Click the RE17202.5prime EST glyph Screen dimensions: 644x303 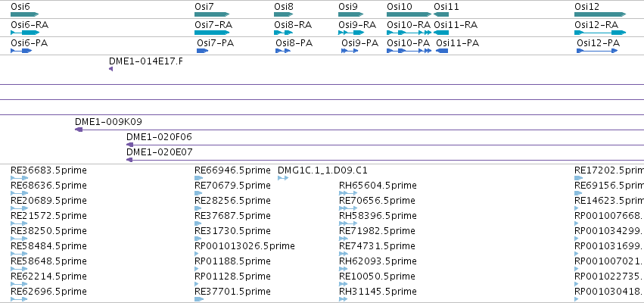tap(579, 178)
